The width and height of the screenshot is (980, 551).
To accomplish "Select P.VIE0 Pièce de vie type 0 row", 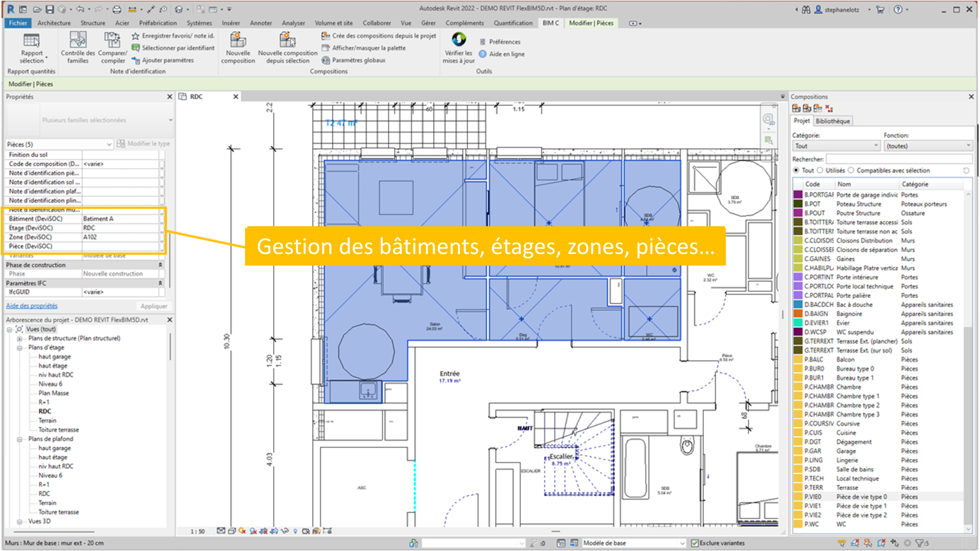I will (x=878, y=497).
